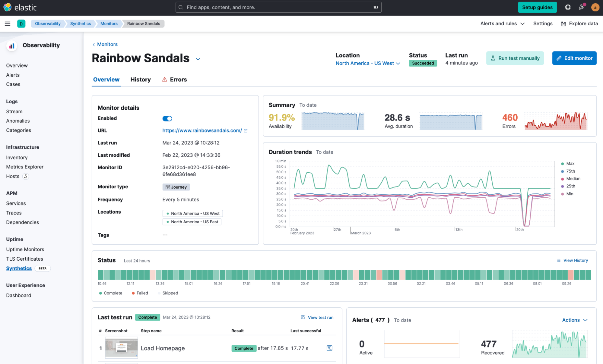Click the search magnifier icon
Screen dimensions: 603x364
tap(181, 7)
